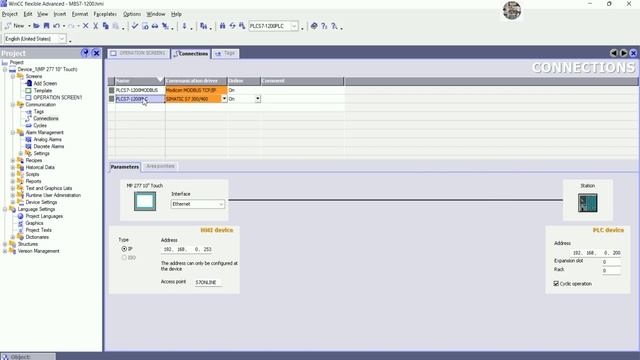Click the HMI device address field

pos(187,249)
